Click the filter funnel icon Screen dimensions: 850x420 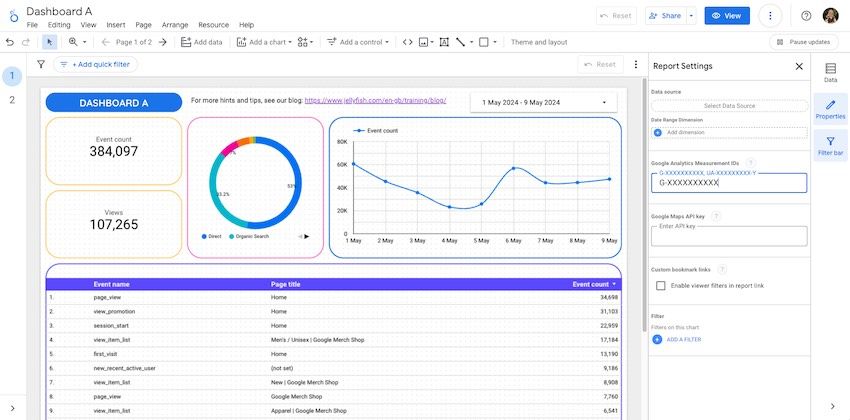(x=41, y=64)
